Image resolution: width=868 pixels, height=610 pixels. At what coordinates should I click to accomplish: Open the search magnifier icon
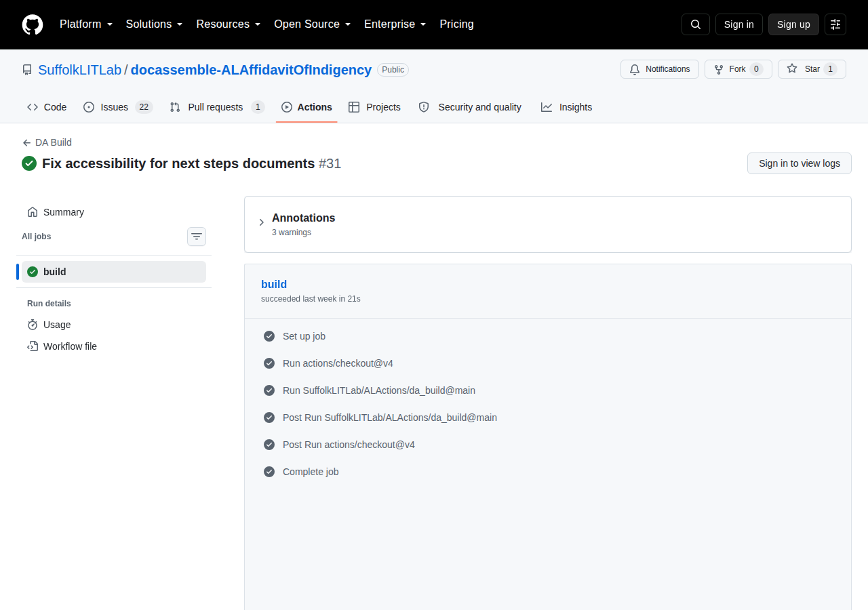[696, 24]
